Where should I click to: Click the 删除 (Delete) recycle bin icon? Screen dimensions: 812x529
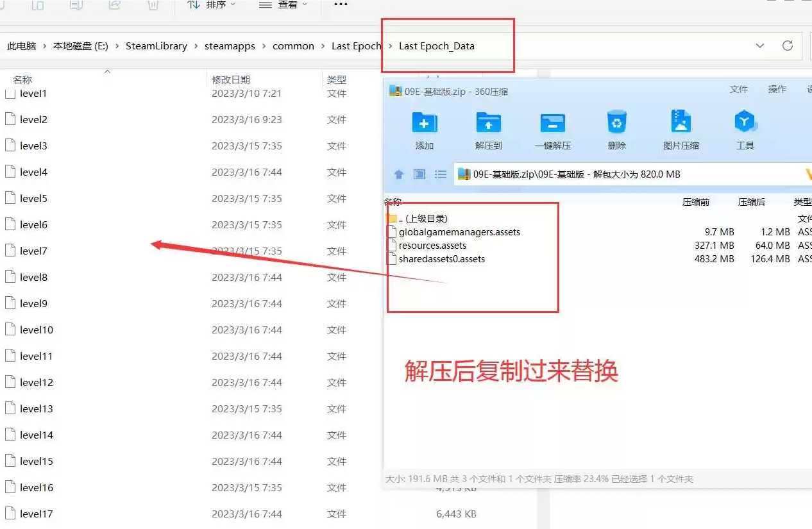(616, 122)
